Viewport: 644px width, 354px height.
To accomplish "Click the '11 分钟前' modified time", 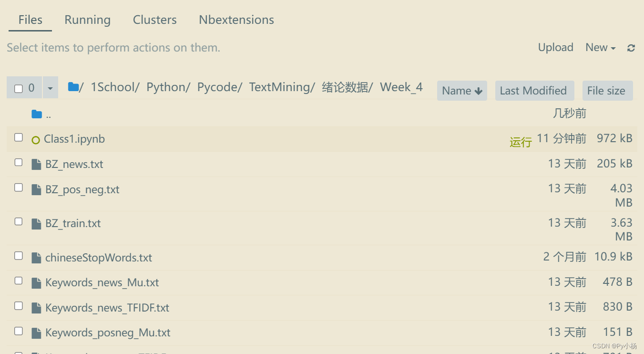I will [562, 139].
